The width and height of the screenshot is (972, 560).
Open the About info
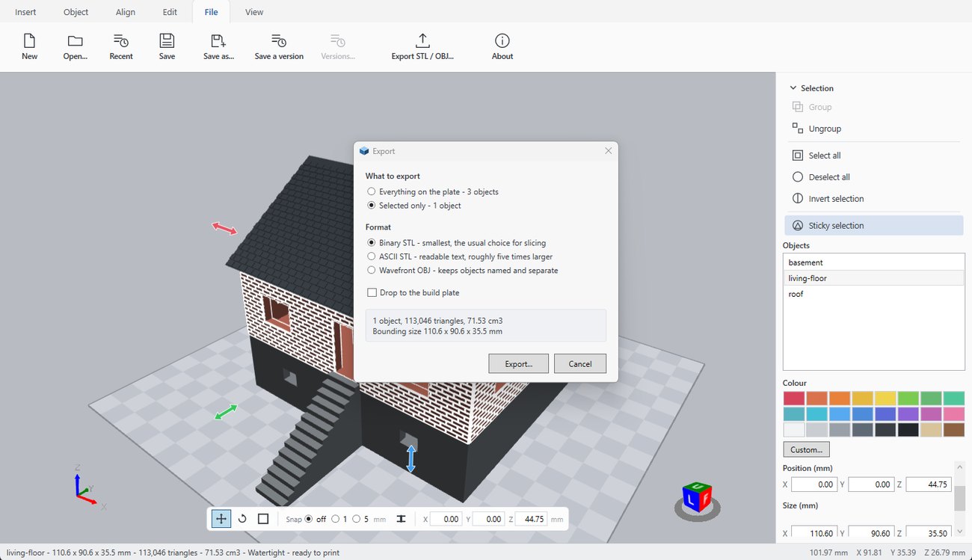502,46
